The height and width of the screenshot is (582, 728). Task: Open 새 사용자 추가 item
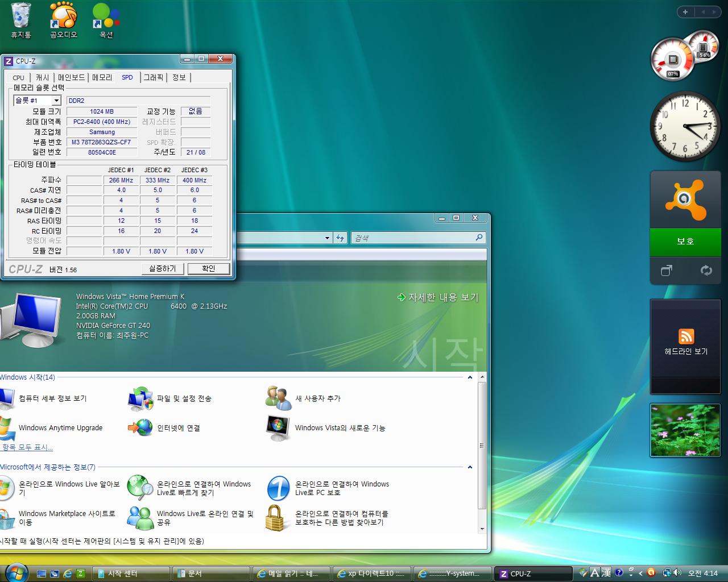303,398
